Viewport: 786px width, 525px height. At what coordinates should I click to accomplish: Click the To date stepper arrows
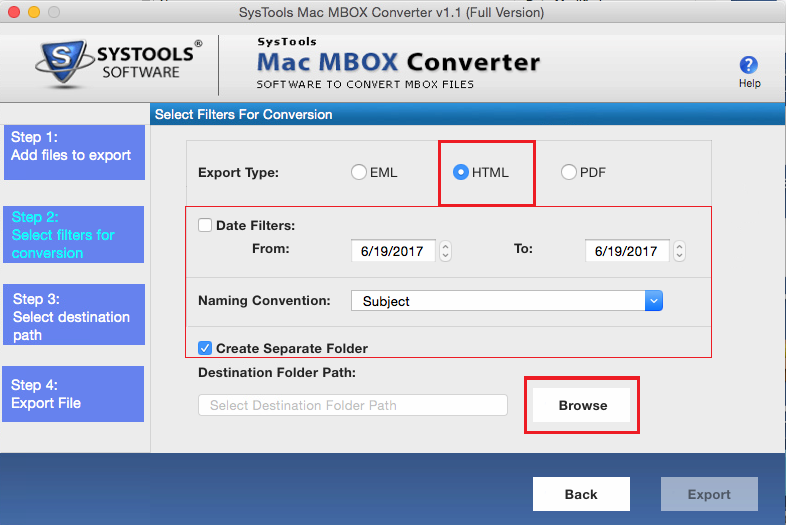coord(679,251)
